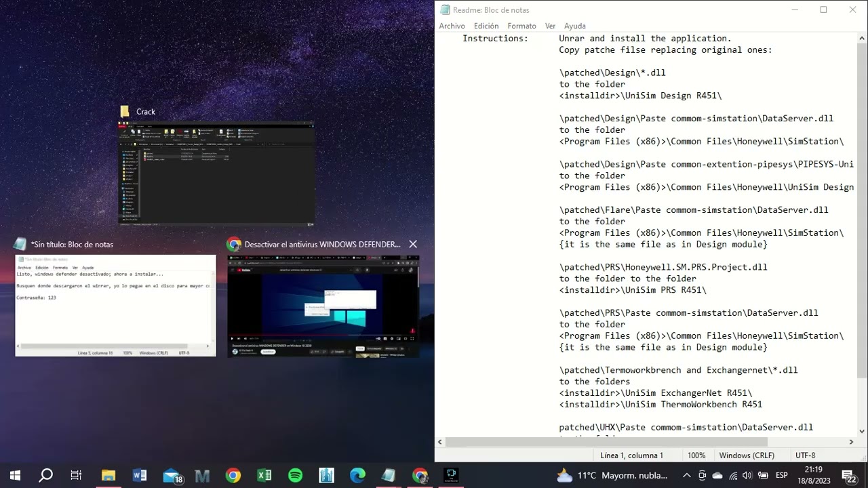This screenshot has width=868, height=488.
Task: Click 'Windows (CRLF)' status in Readme
Action: pos(747,455)
